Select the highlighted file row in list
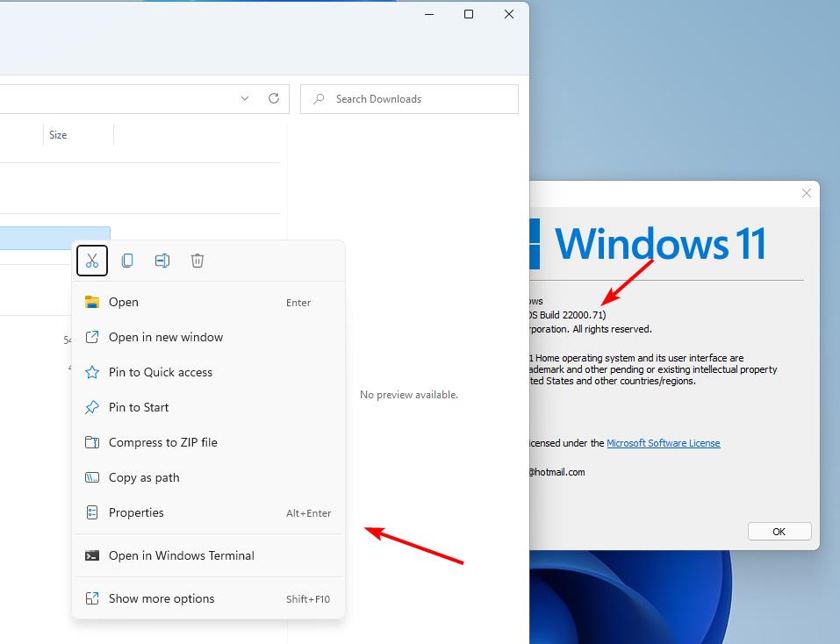Image resolution: width=840 pixels, height=644 pixels. click(55, 239)
